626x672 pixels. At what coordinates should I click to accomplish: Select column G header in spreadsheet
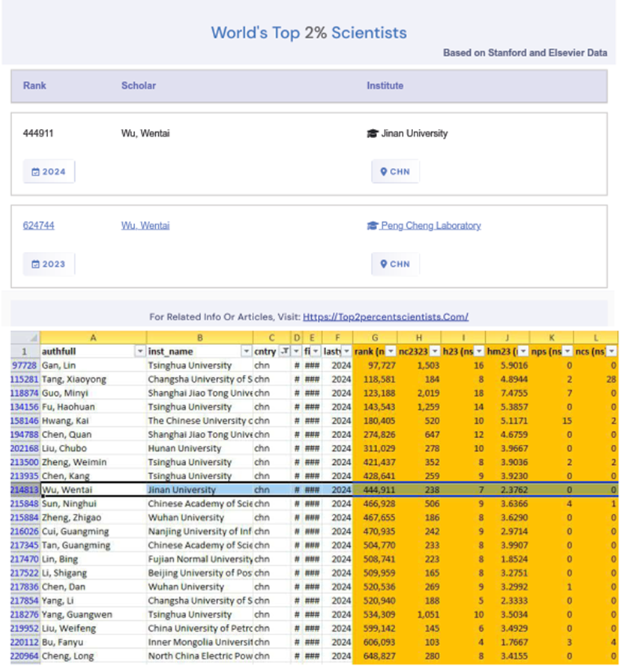pyautogui.click(x=375, y=337)
